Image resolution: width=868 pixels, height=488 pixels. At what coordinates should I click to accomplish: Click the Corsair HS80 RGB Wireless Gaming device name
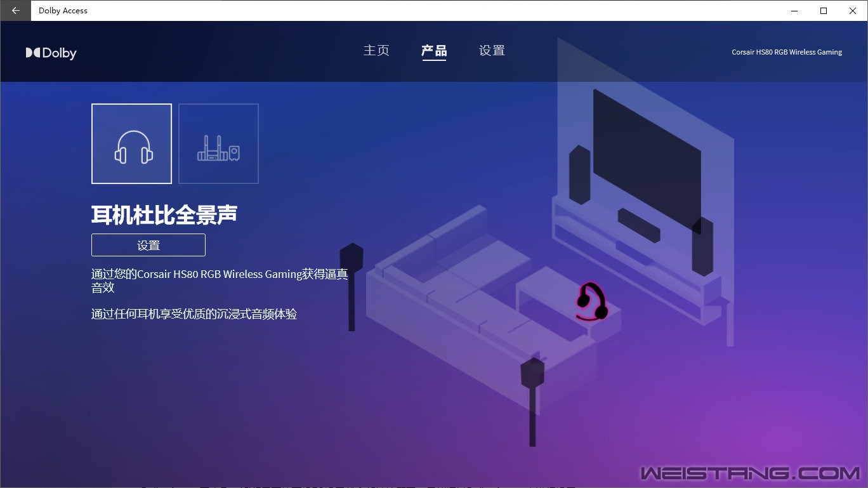[787, 52]
